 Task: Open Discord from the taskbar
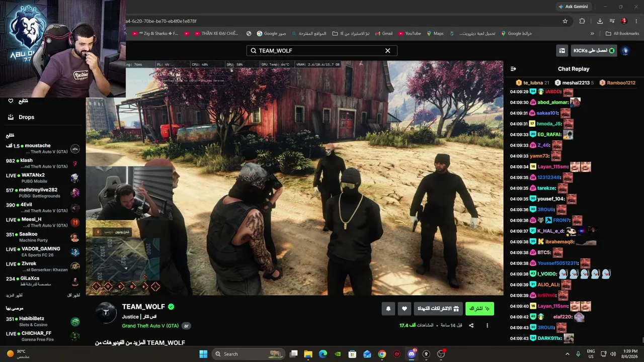[412, 354]
